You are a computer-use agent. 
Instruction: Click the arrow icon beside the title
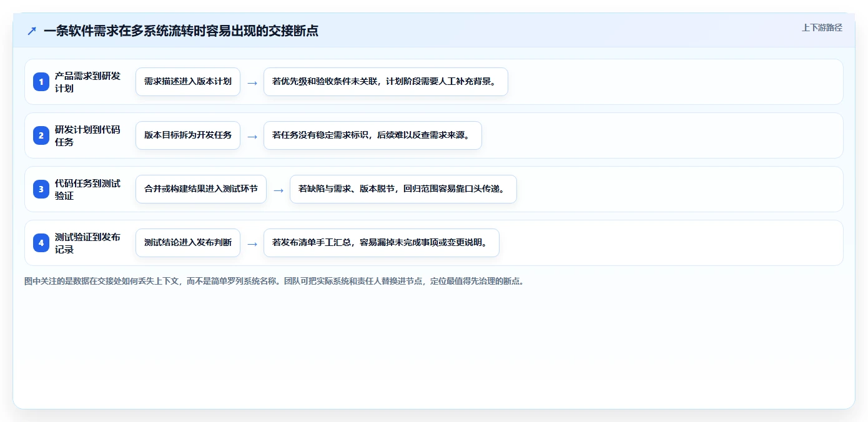coord(32,31)
